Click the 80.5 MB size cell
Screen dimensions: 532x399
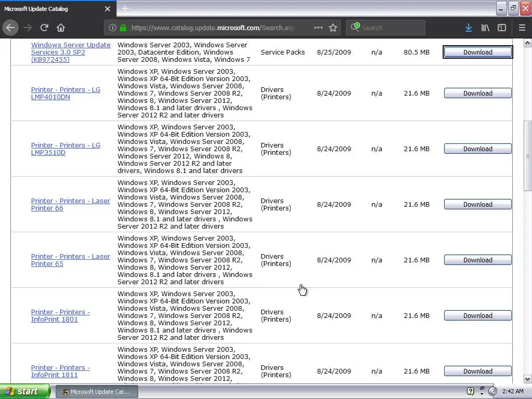tap(417, 52)
